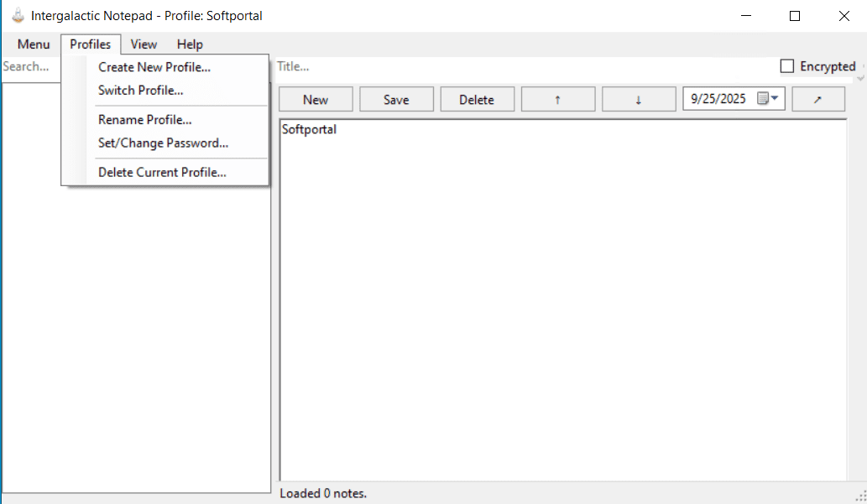
Task: Click inside the note text area containing Softportal
Action: click(563, 299)
